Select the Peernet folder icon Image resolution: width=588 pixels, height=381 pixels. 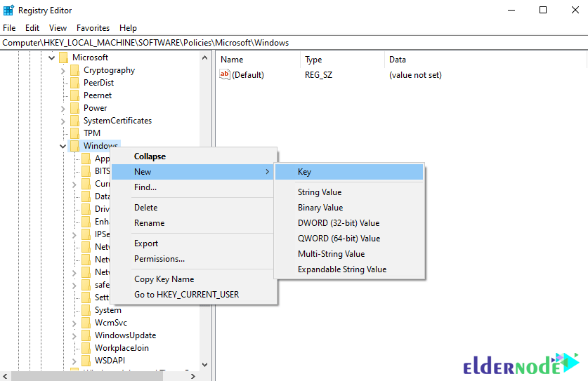(75, 95)
